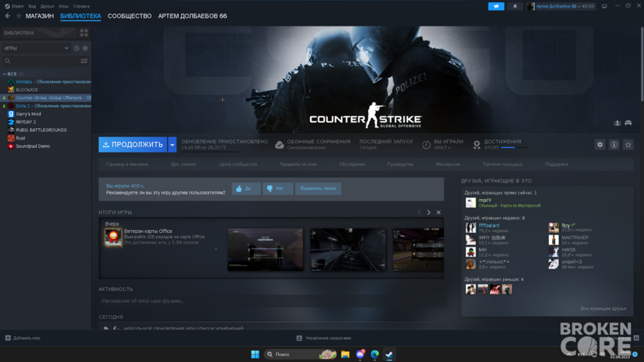Click the controller support icon on banner
This screenshot has width=644, height=362.
628,123
